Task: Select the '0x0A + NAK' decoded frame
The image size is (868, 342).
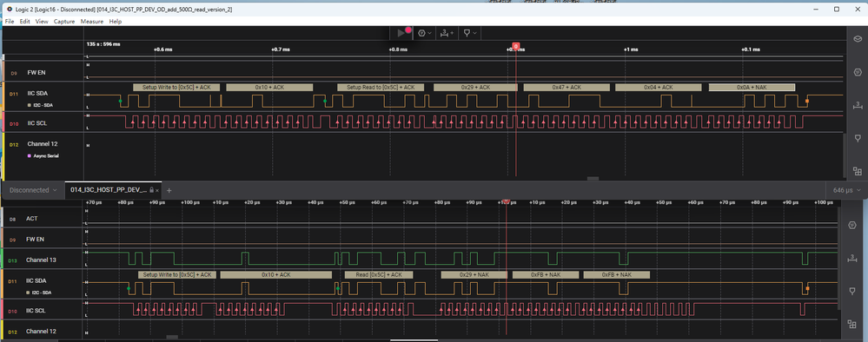Action: pyautogui.click(x=752, y=88)
